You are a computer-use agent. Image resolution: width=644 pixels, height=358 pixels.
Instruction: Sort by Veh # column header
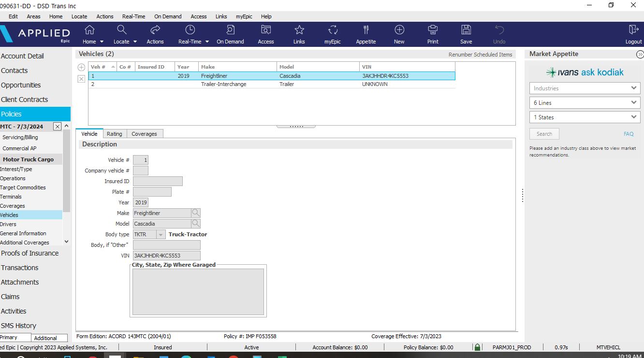[102, 67]
